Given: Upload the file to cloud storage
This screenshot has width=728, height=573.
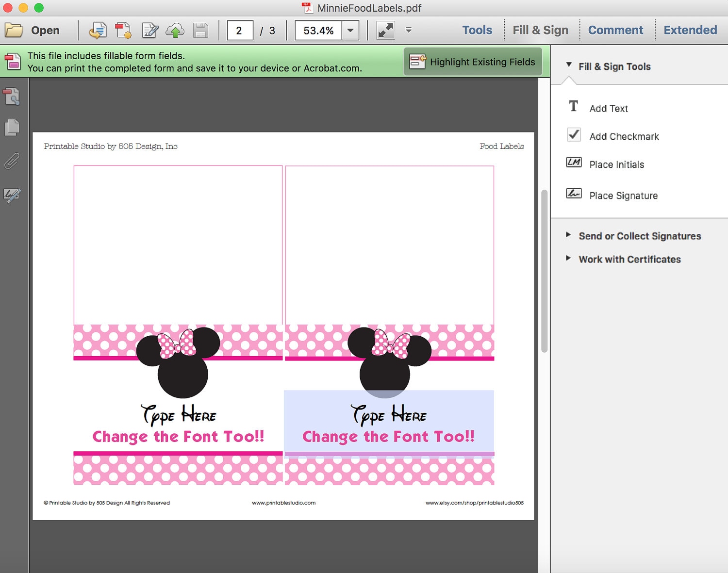Looking at the screenshot, I should [x=175, y=30].
